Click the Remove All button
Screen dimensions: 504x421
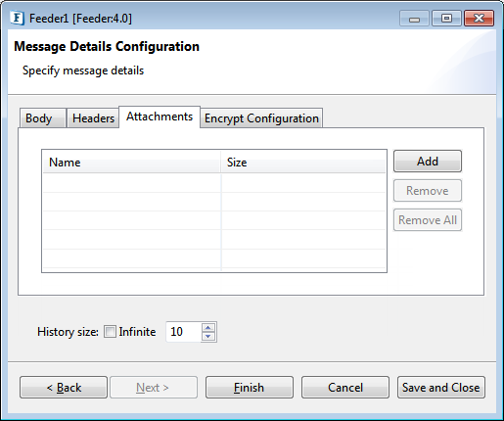coord(428,219)
